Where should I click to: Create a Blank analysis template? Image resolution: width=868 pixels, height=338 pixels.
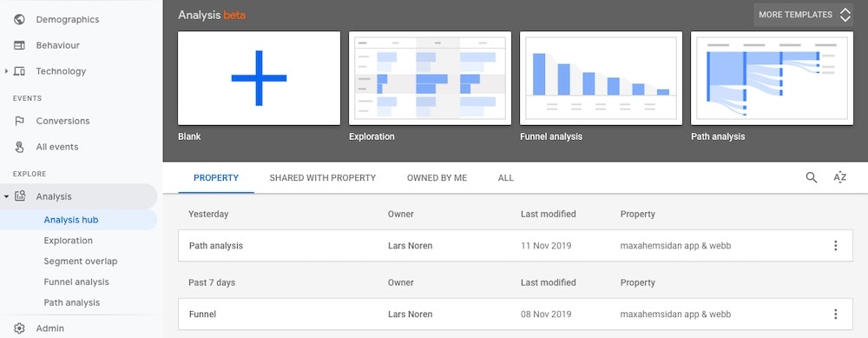tap(259, 78)
